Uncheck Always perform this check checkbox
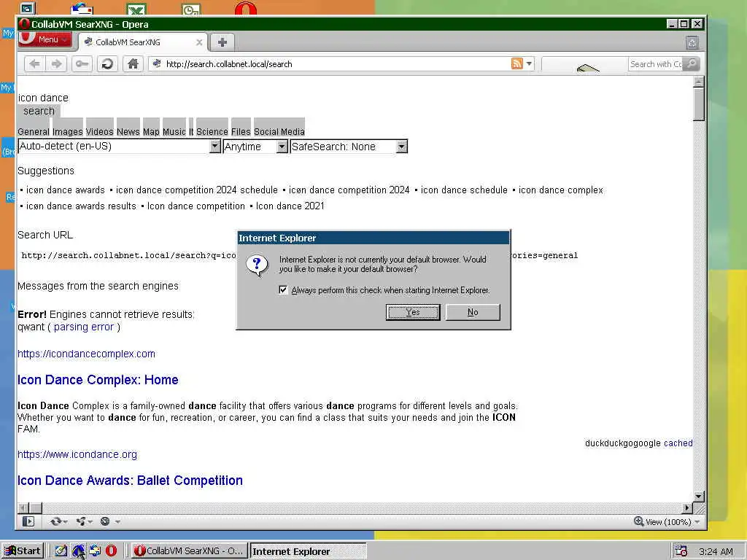Image resolution: width=747 pixels, height=560 pixels. 283,290
